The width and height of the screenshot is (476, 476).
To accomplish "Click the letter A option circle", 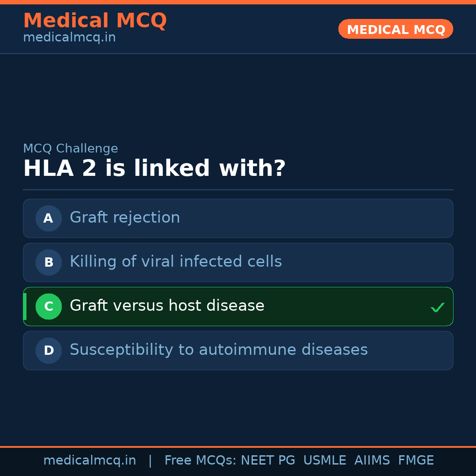I will (48, 218).
